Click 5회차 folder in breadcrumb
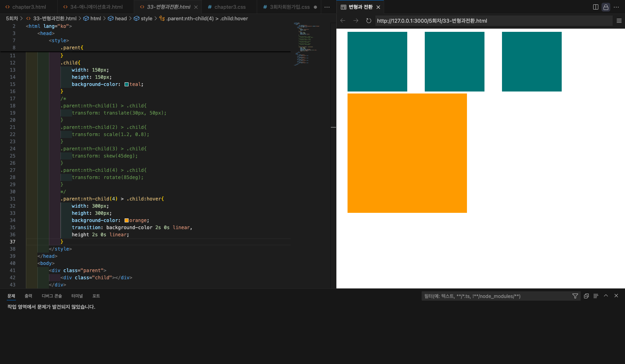This screenshot has width=625, height=364. [x=12, y=18]
